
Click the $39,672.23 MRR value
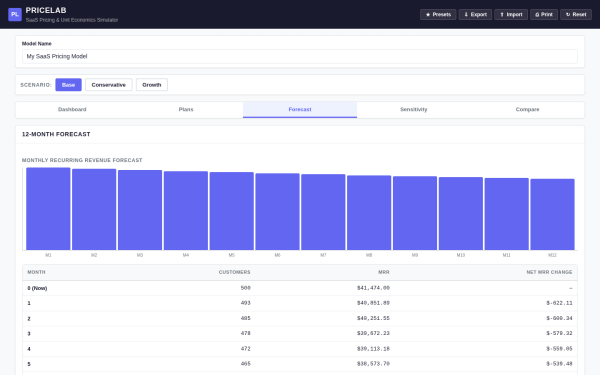point(373,333)
